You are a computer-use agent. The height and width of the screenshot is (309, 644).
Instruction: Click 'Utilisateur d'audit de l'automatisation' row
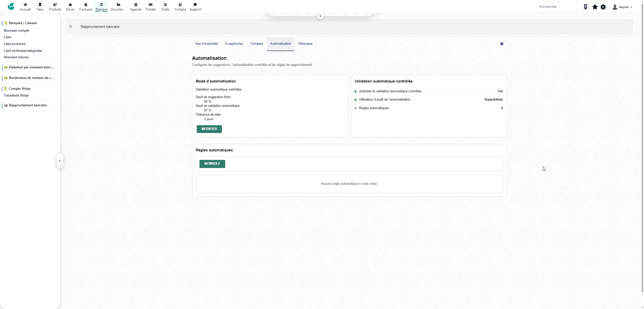click(x=428, y=100)
